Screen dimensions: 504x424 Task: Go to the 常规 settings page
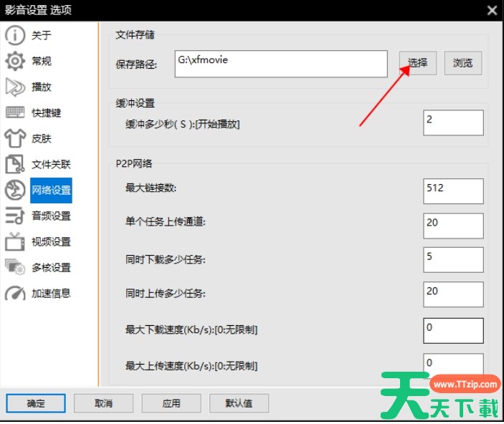[x=41, y=61]
